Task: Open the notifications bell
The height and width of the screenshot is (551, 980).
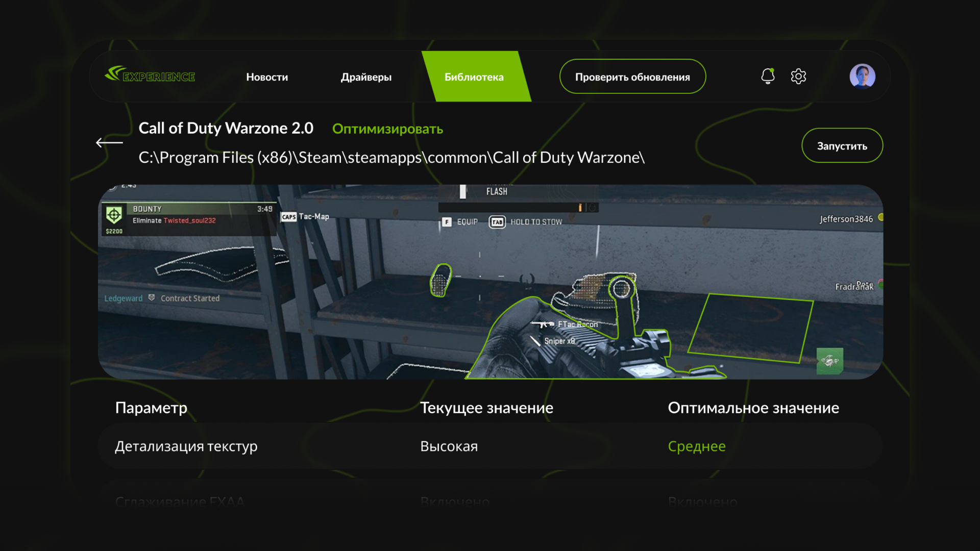Action: [768, 76]
